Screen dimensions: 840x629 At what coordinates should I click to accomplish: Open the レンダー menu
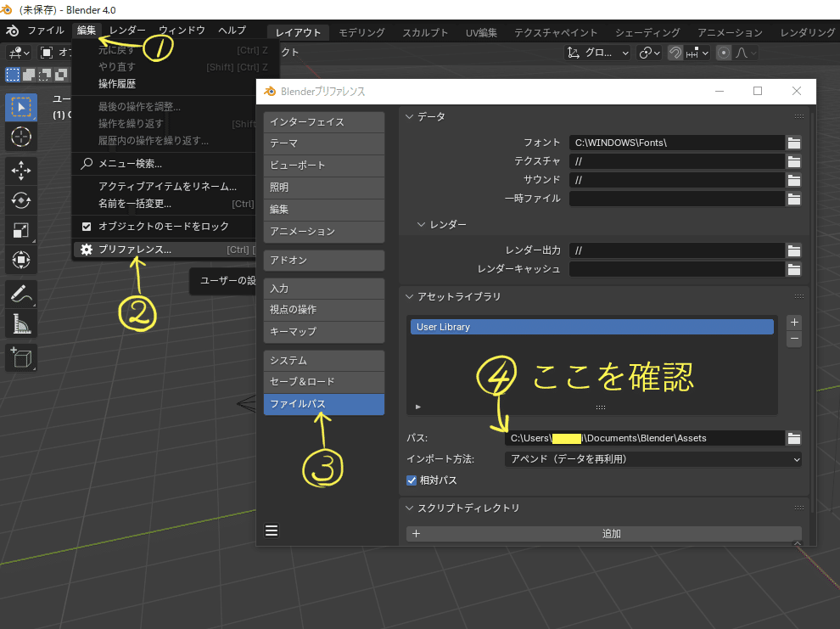click(127, 31)
